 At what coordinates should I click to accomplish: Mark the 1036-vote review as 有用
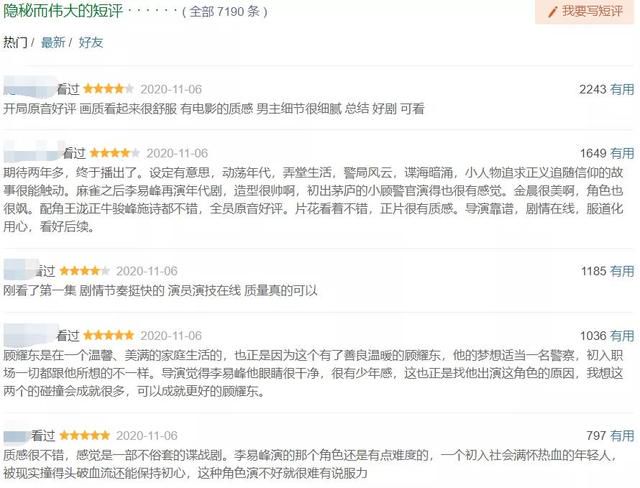pos(622,336)
